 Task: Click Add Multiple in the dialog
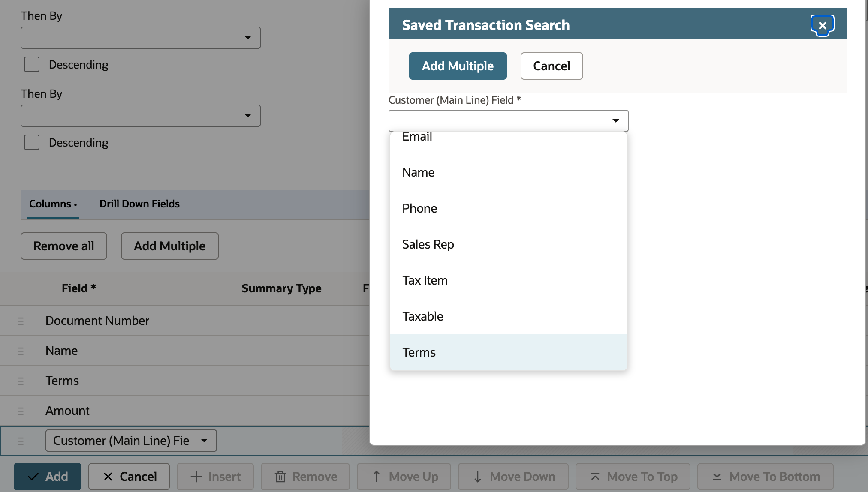pos(458,66)
